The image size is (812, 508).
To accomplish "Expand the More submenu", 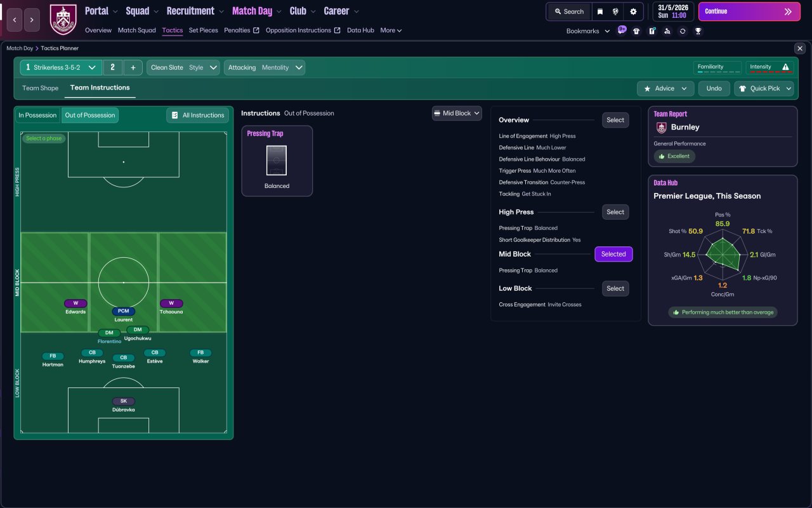I will 391,30.
